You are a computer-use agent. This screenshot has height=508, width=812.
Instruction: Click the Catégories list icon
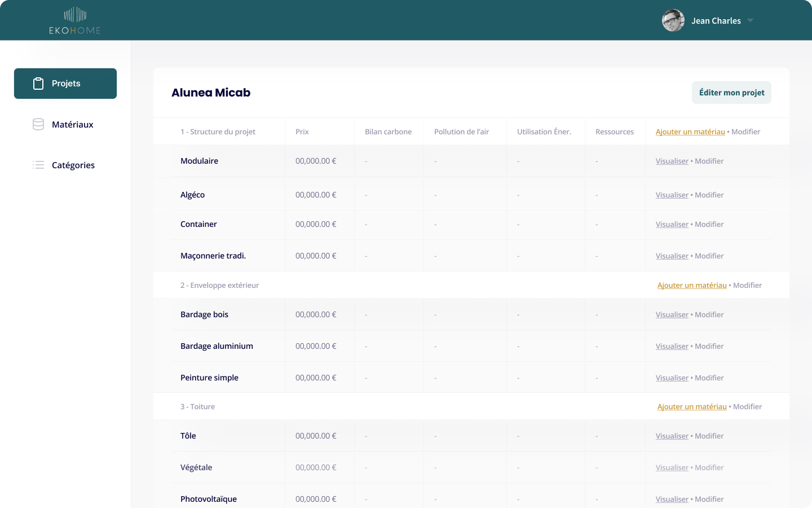38,165
